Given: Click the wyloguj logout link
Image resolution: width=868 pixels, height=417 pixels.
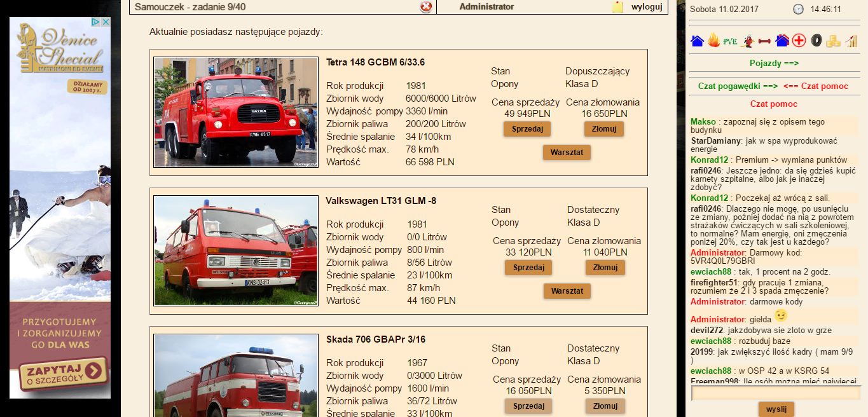Looking at the screenshot, I should 647,7.
